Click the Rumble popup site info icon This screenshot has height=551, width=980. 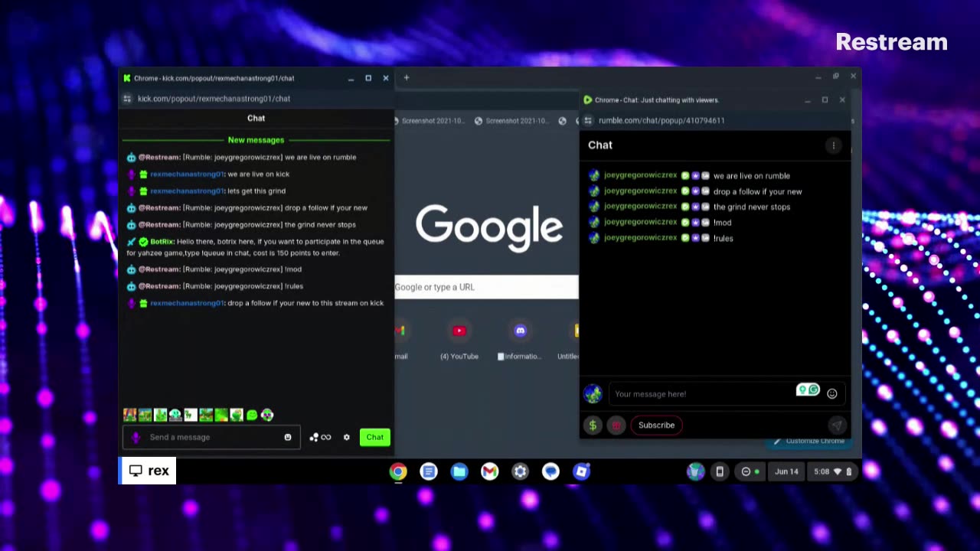[x=588, y=120]
